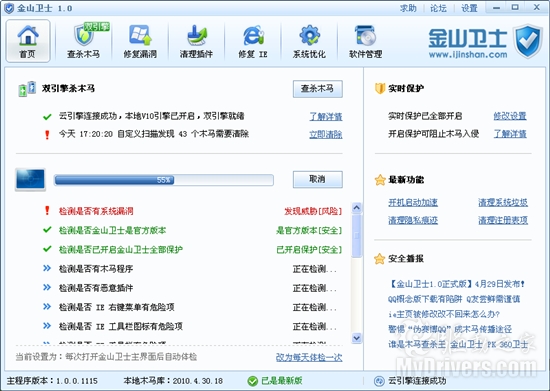
Task: Open 设置 settings in title bar
Action: pyautogui.click(x=469, y=8)
